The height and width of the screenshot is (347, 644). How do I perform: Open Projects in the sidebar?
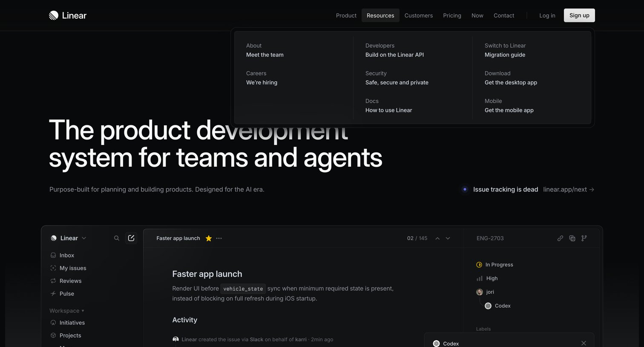tap(70, 335)
